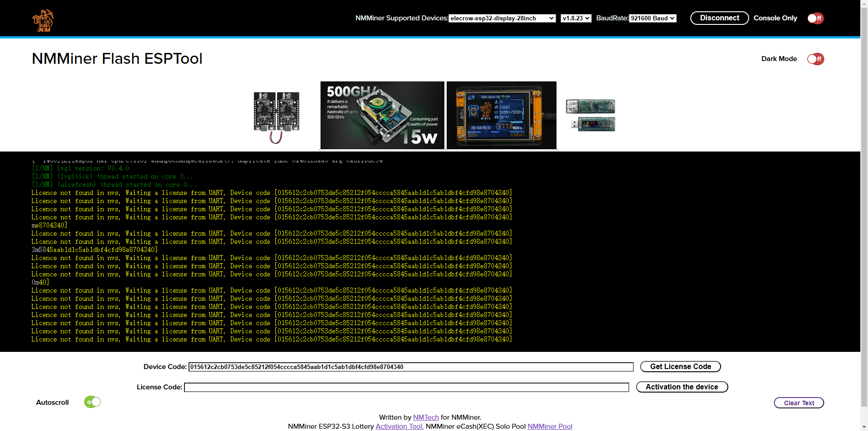Screen dimensions: 868x431
Task: Expand the firmware version v1.8.23 dropdown
Action: click(x=576, y=19)
